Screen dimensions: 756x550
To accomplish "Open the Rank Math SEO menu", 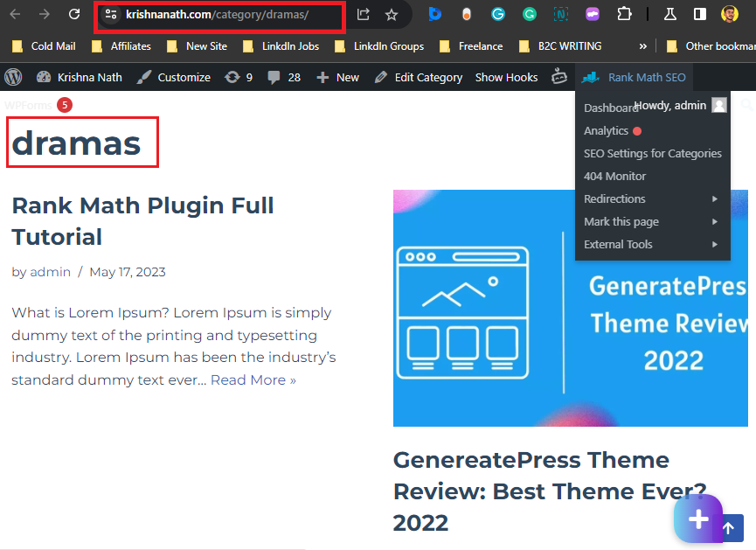I will point(634,77).
